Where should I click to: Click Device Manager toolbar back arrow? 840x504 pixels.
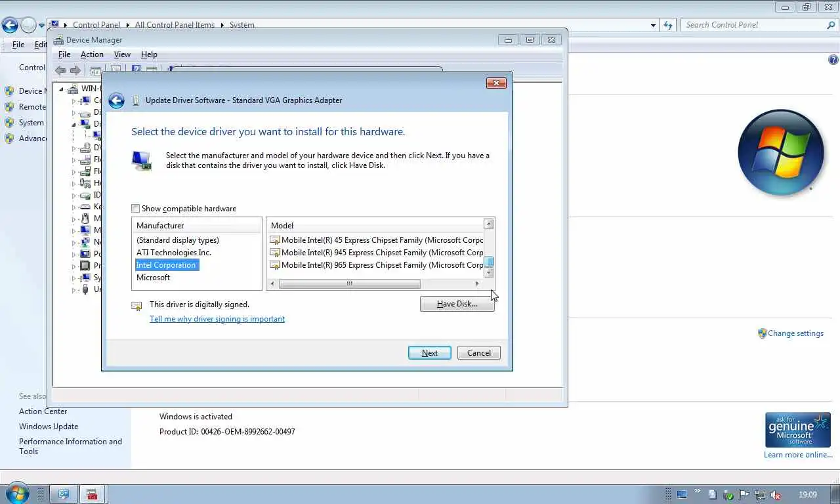(x=60, y=70)
